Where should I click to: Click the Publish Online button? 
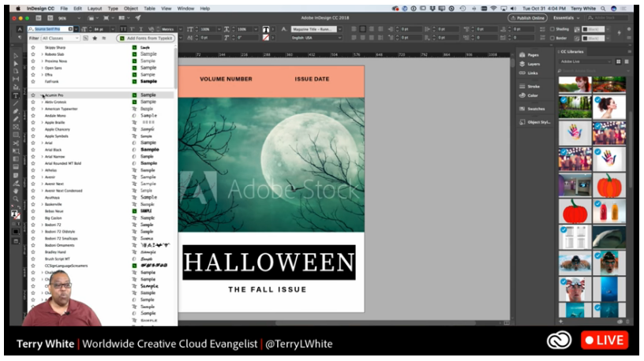point(529,17)
